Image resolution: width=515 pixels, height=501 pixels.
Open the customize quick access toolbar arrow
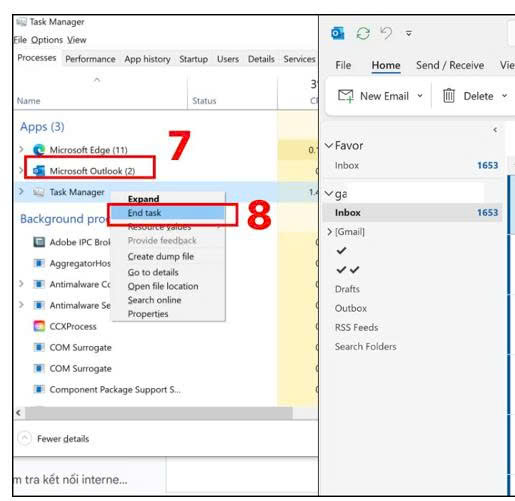(x=409, y=33)
